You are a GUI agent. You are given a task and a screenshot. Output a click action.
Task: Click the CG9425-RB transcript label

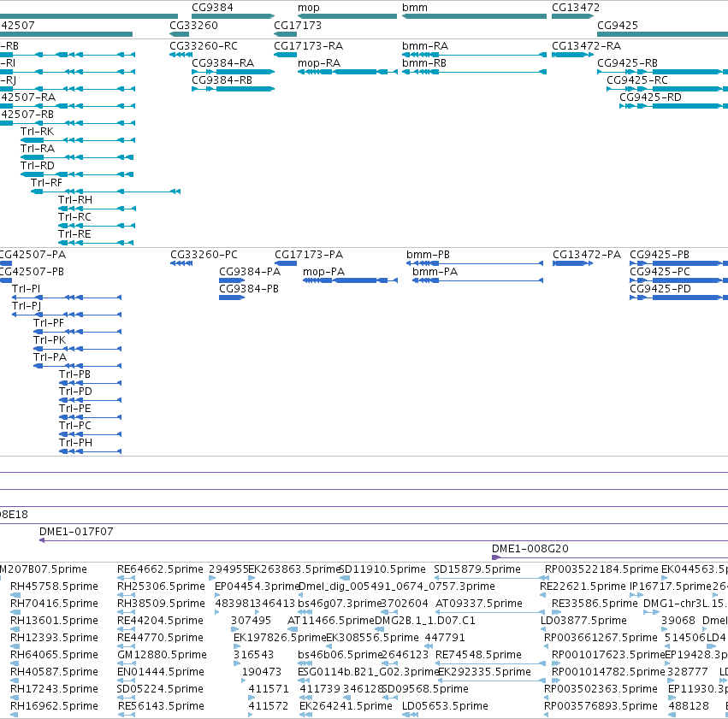(x=627, y=63)
